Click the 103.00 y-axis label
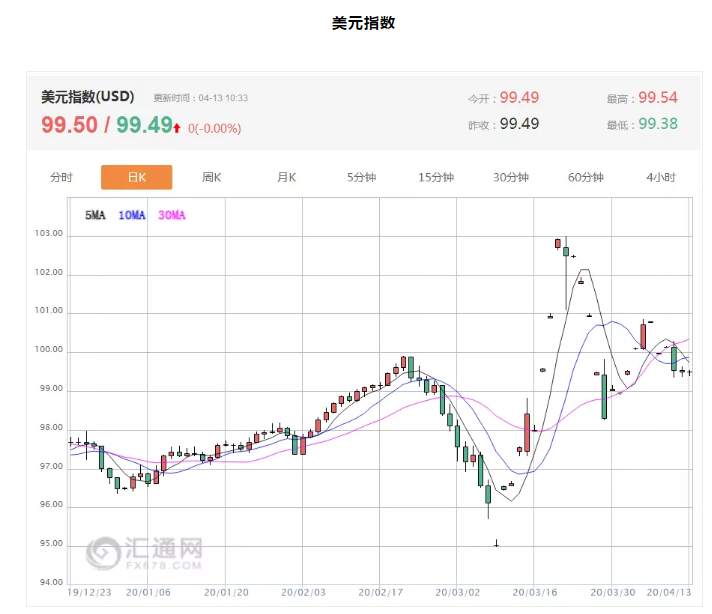 [49, 233]
